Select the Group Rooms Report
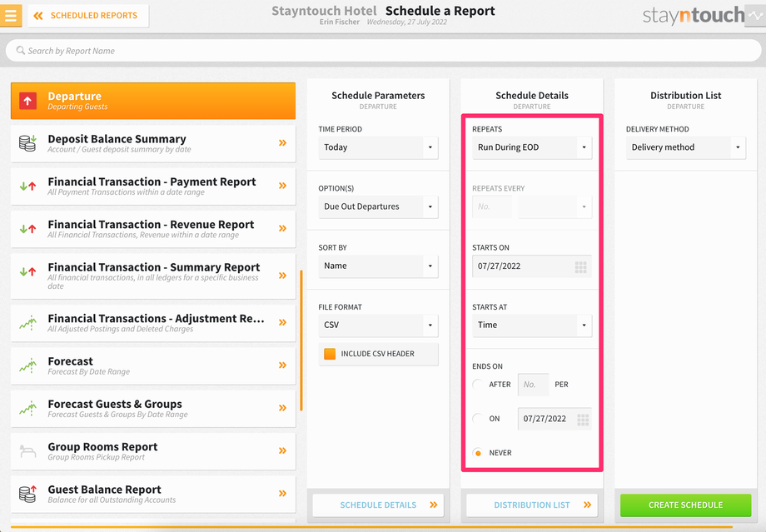766x532 pixels. coord(153,451)
